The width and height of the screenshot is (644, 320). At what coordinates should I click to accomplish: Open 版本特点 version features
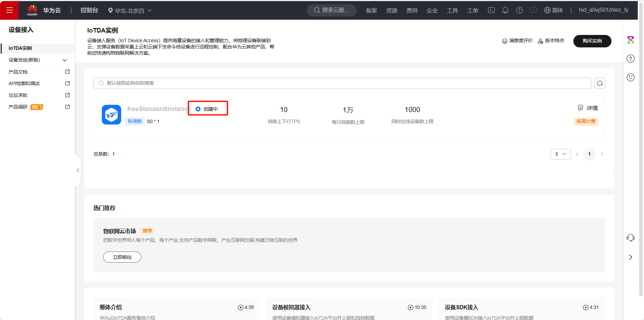pos(551,41)
